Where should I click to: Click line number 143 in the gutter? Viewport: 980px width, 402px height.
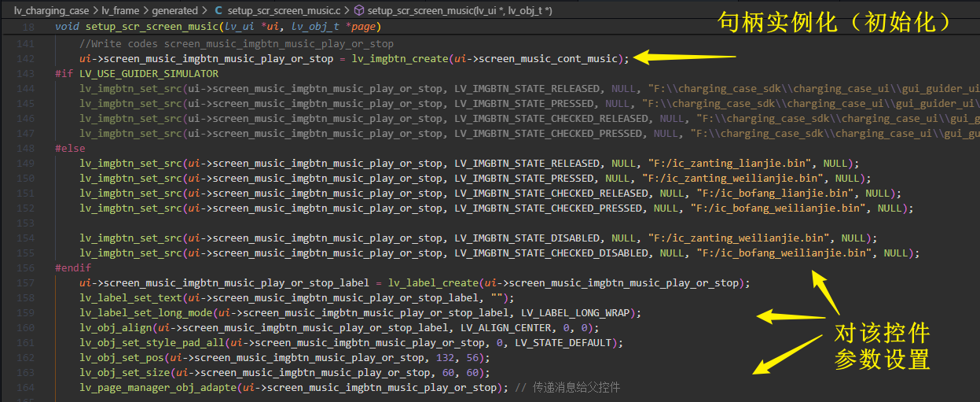[27, 73]
